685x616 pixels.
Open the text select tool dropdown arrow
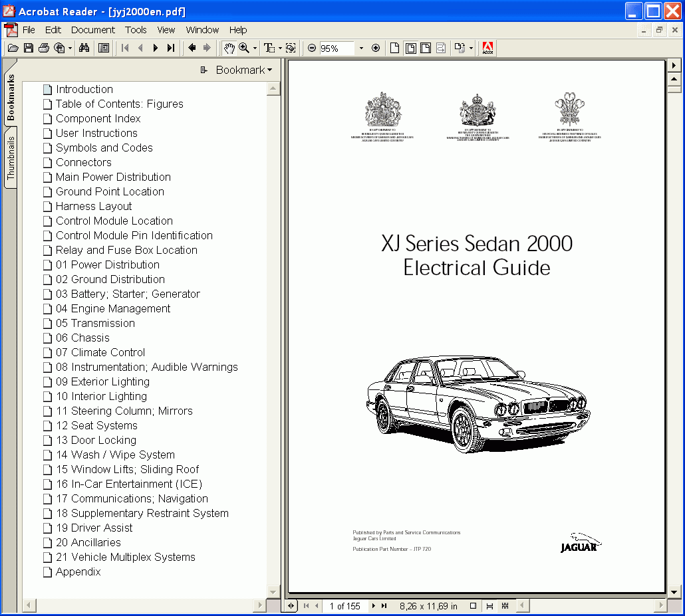[279, 48]
